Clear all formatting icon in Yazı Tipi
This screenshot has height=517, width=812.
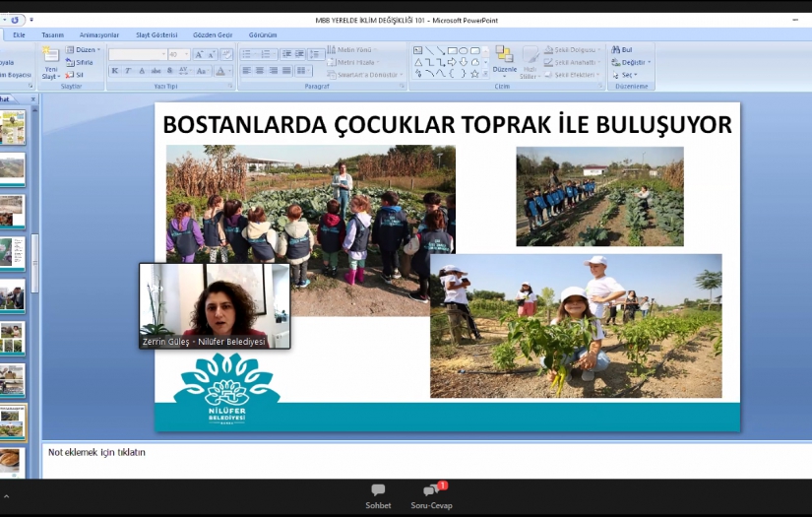click(x=226, y=54)
